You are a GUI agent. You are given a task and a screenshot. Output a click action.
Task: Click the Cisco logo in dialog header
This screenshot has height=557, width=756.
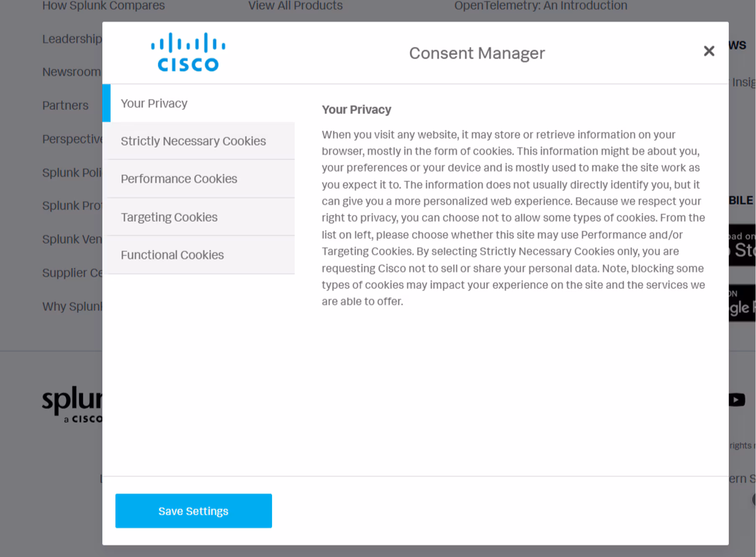(x=188, y=53)
